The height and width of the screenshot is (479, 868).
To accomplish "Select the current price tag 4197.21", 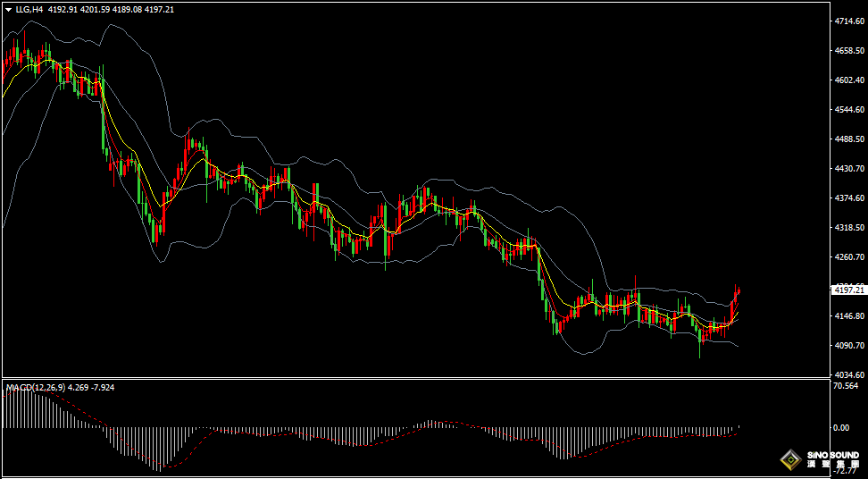I will (x=849, y=290).
